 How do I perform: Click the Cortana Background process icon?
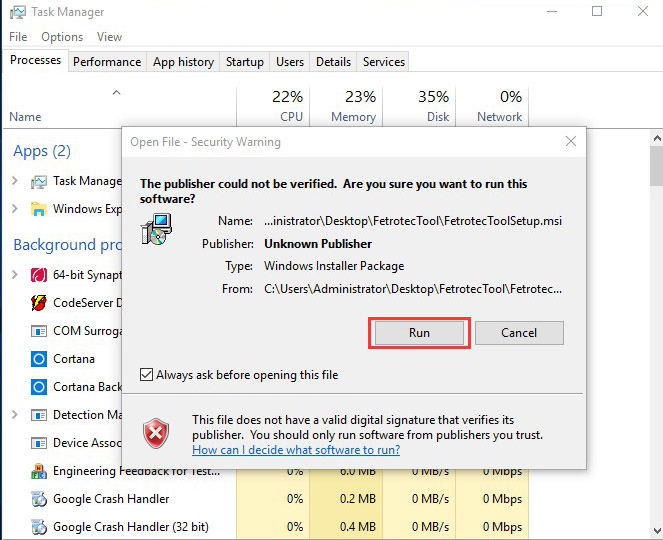tap(39, 387)
